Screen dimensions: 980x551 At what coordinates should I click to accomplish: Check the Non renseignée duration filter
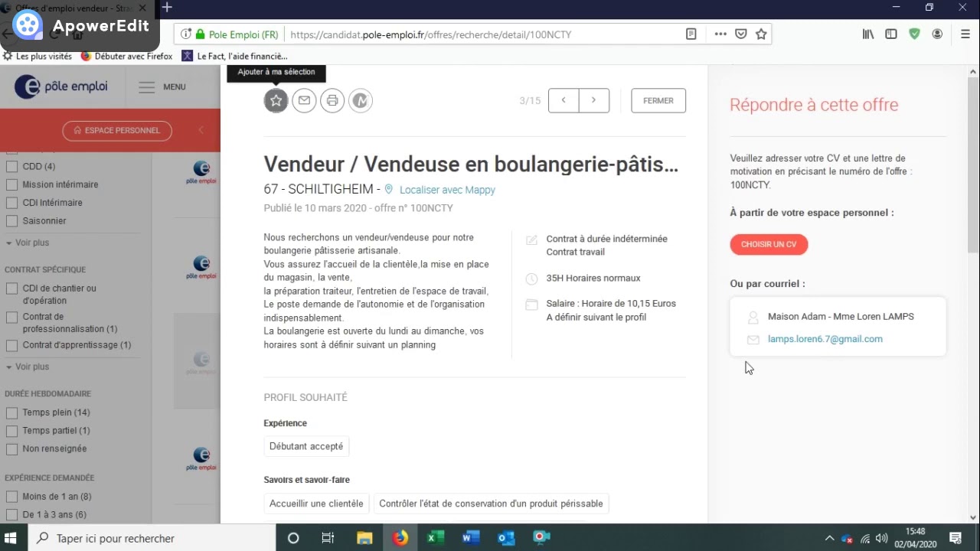[11, 449]
